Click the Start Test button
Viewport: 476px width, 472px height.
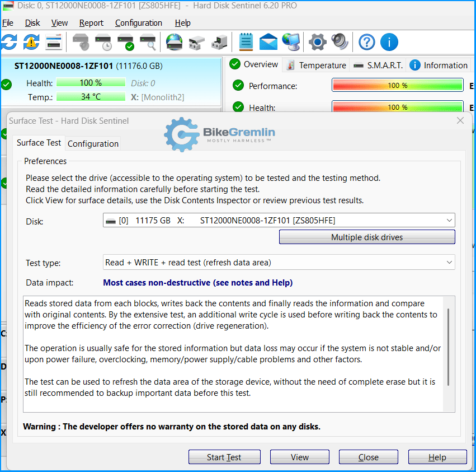(224, 457)
